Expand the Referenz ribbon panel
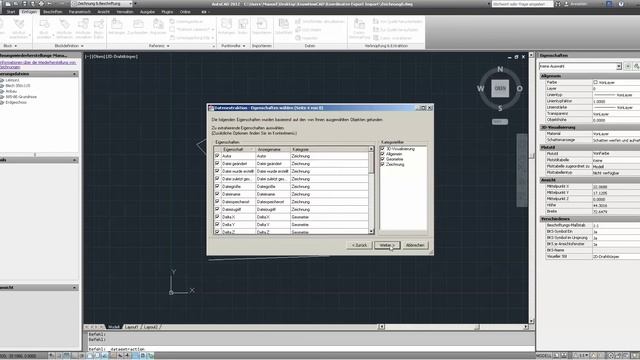Viewport: 640px width, 360px height. (x=159, y=46)
